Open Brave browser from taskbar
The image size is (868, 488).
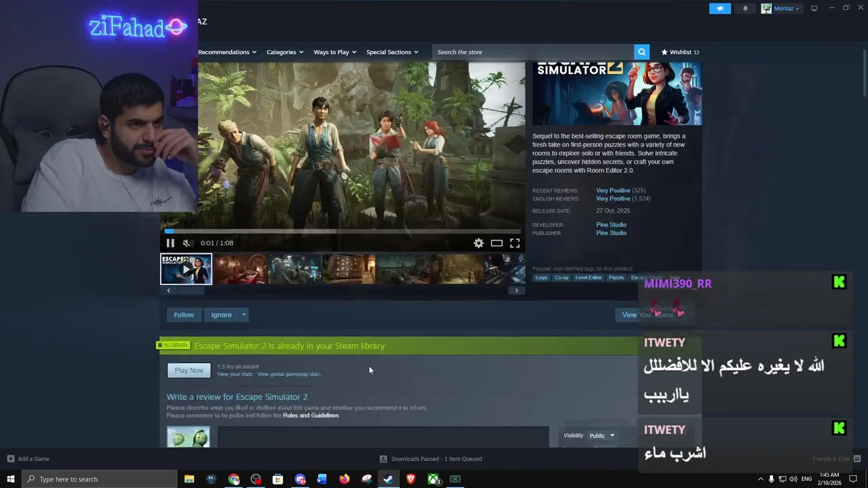tap(411, 479)
